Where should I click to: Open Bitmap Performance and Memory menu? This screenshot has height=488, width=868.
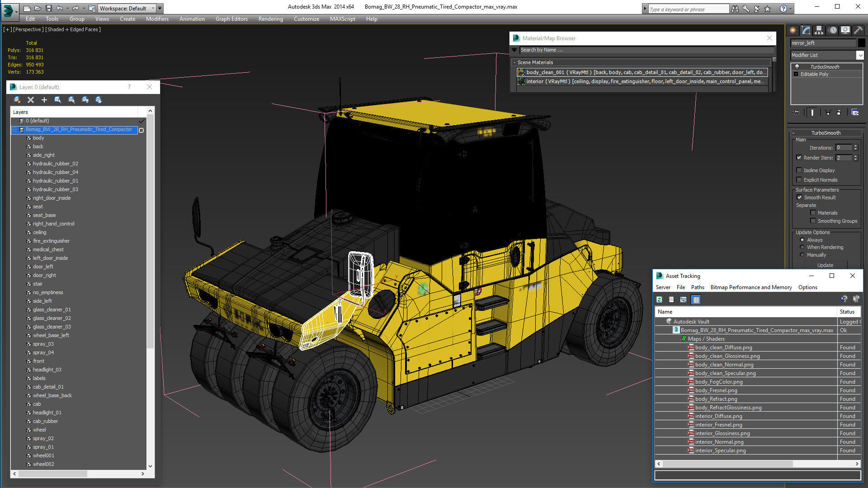(x=751, y=287)
